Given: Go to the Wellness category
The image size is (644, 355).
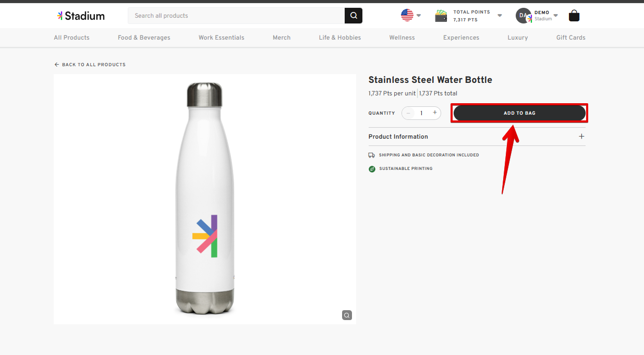Looking at the screenshot, I should pyautogui.click(x=402, y=38).
